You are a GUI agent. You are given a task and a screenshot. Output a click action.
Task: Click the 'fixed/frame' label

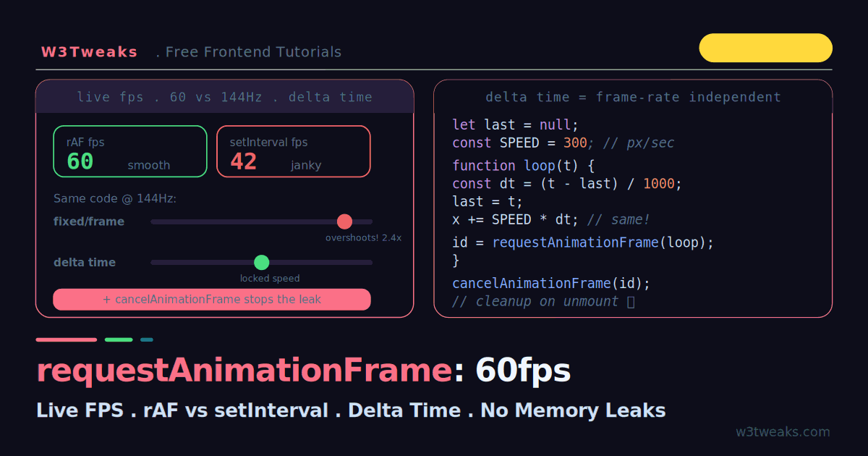tap(89, 221)
